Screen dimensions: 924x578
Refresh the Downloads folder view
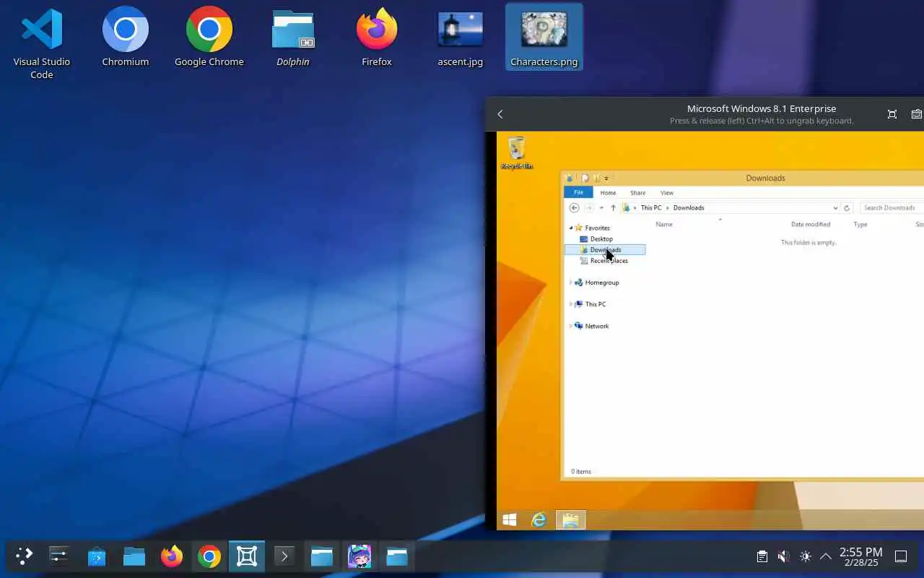click(x=847, y=207)
